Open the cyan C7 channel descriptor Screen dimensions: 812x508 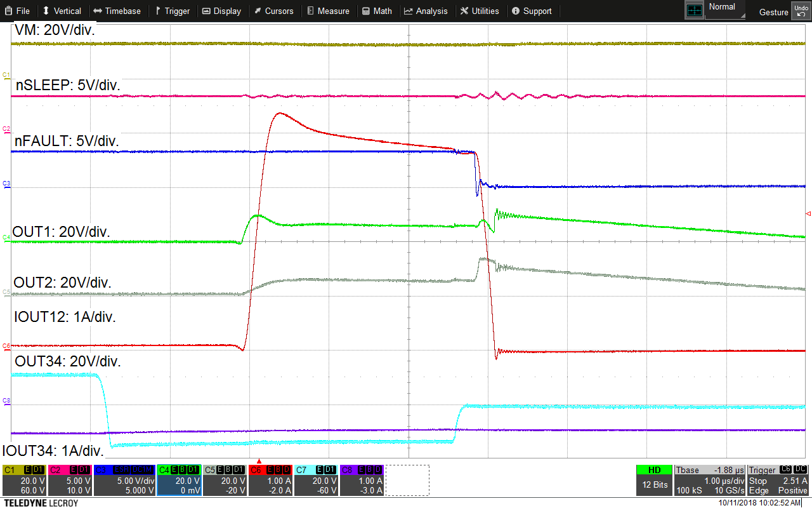point(315,480)
